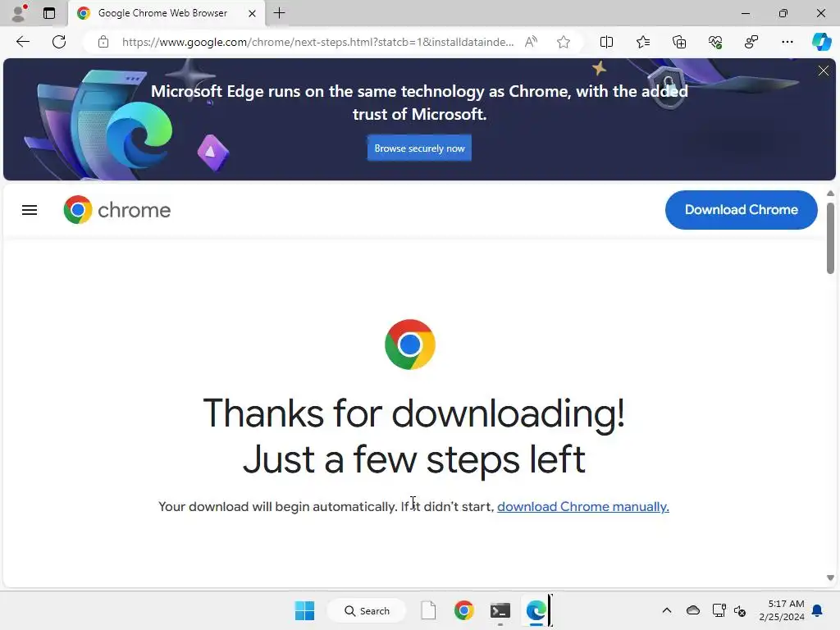Click the page scrollbar up arrow
The width and height of the screenshot is (840, 630).
830,194
